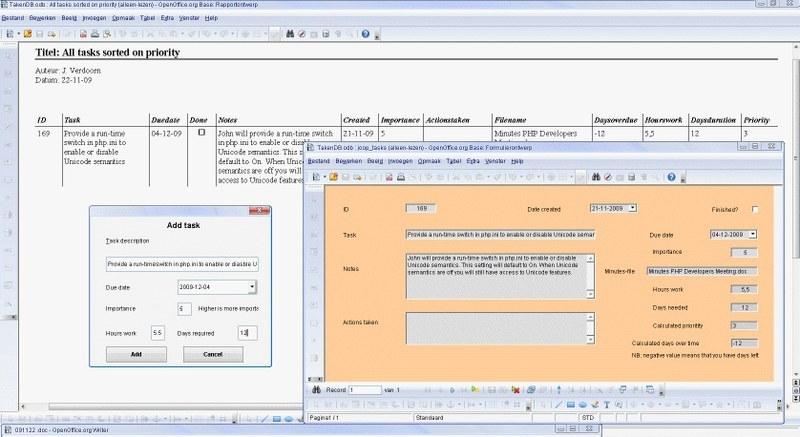
Task: Click Record number field in form navigation
Action: 364,390
